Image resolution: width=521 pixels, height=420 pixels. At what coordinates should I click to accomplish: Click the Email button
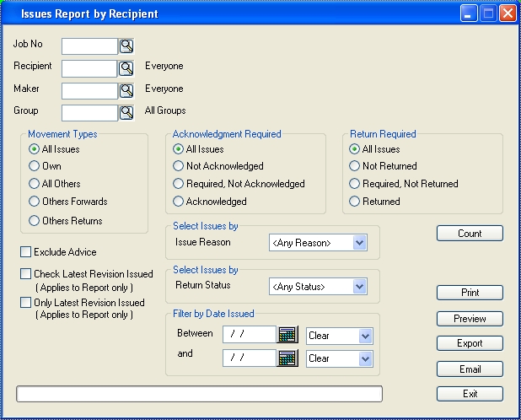pos(470,369)
